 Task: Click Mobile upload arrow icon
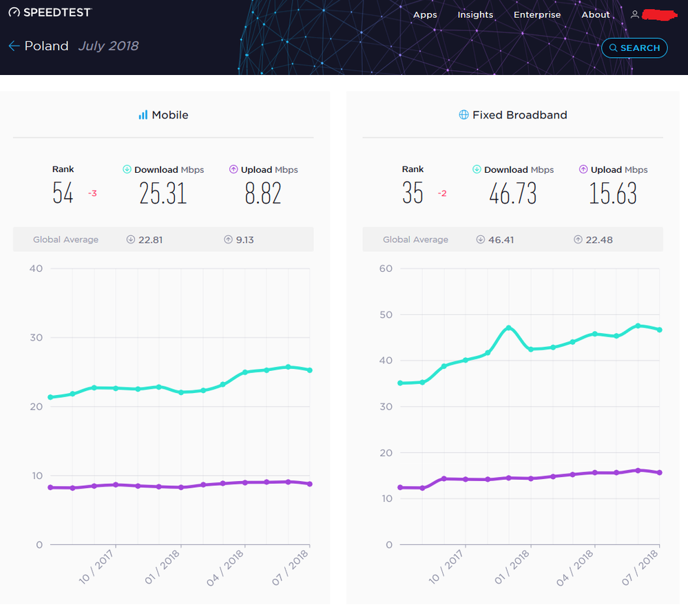(x=233, y=169)
